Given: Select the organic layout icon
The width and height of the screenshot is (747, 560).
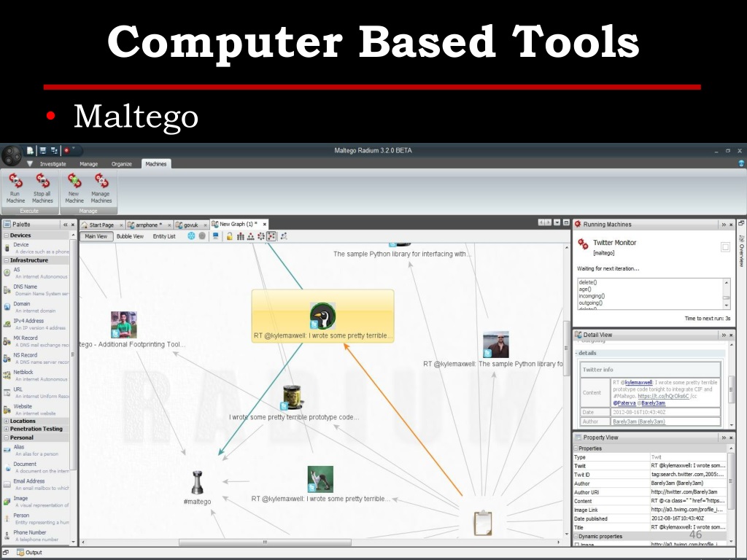Looking at the screenshot, I should [271, 236].
